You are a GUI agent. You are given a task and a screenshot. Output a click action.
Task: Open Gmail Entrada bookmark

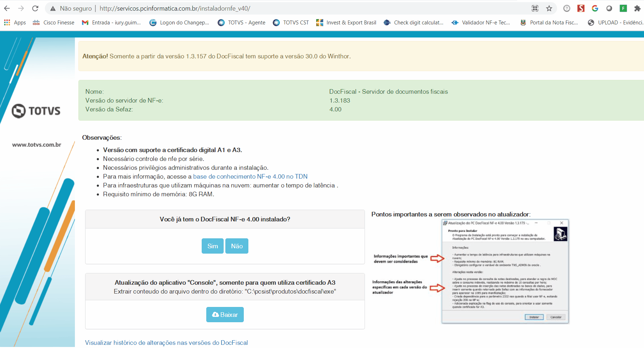(x=111, y=23)
